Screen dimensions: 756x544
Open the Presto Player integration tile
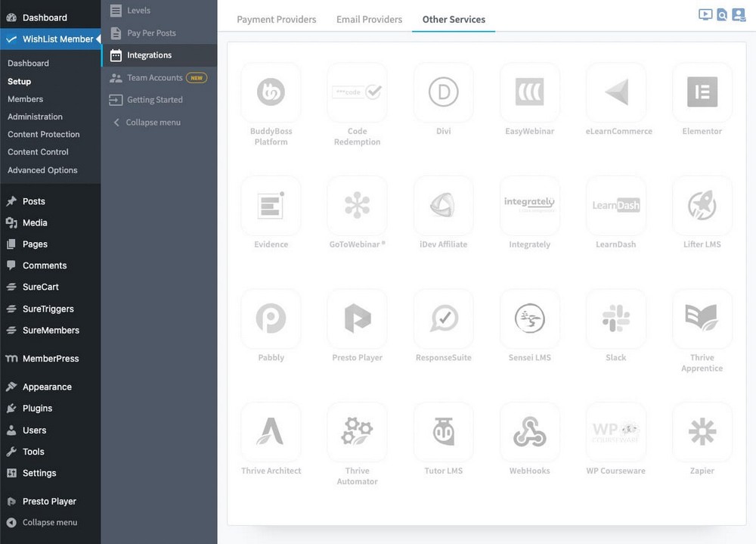pos(357,319)
